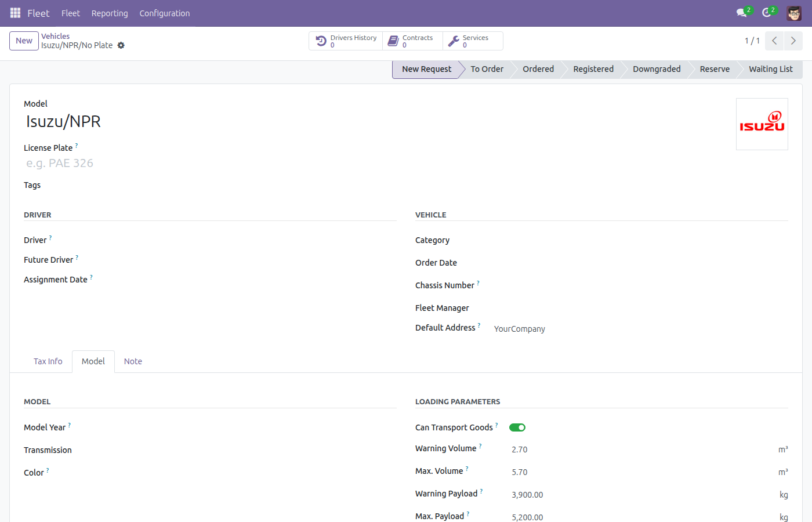The height and width of the screenshot is (522, 812).
Task: Go to next record arrow
Action: (793, 41)
